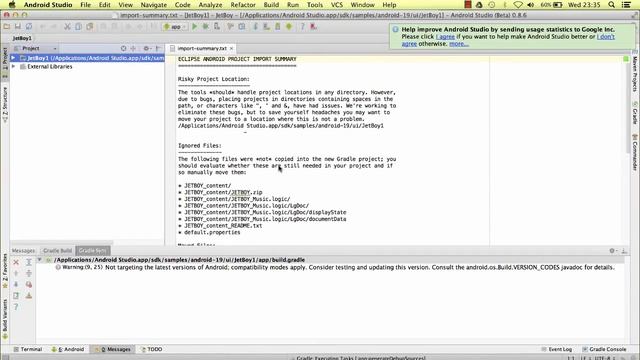Switch to the Gradle Build tab
This screenshot has width=640, height=360.
coord(58,251)
